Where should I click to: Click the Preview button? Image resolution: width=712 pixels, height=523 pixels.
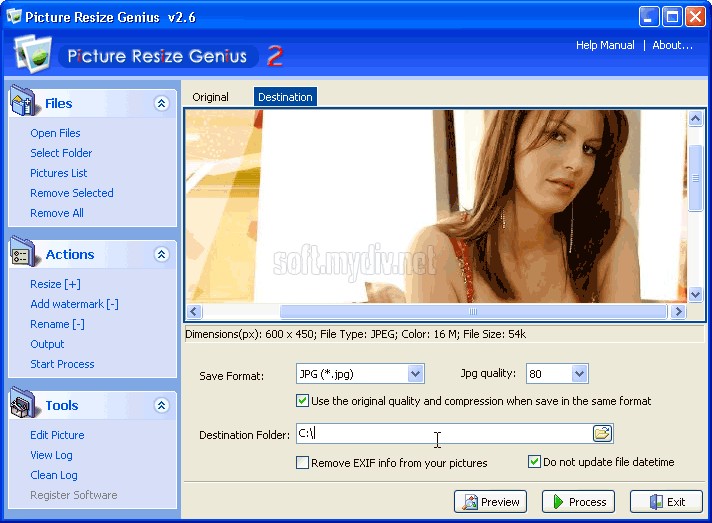pos(490,502)
